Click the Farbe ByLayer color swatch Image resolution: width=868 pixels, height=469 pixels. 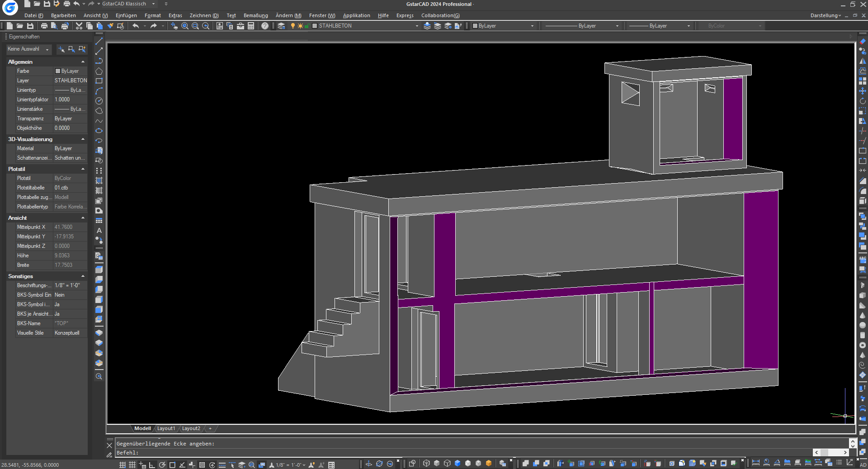tap(58, 71)
